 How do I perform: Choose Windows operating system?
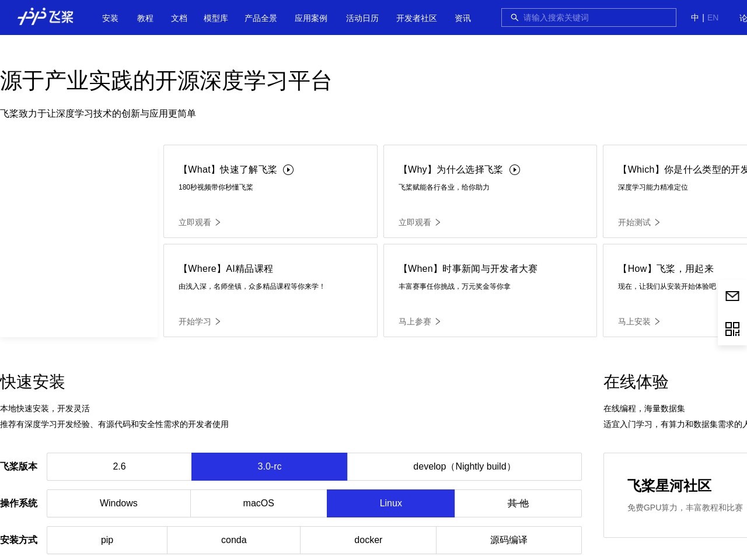(118, 503)
